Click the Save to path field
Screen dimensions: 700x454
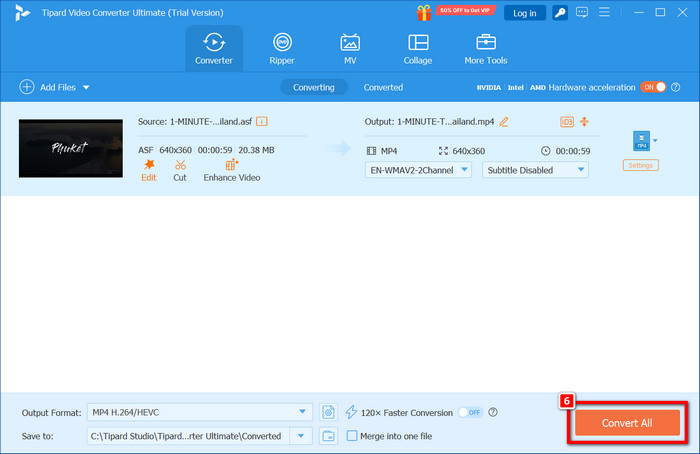188,436
